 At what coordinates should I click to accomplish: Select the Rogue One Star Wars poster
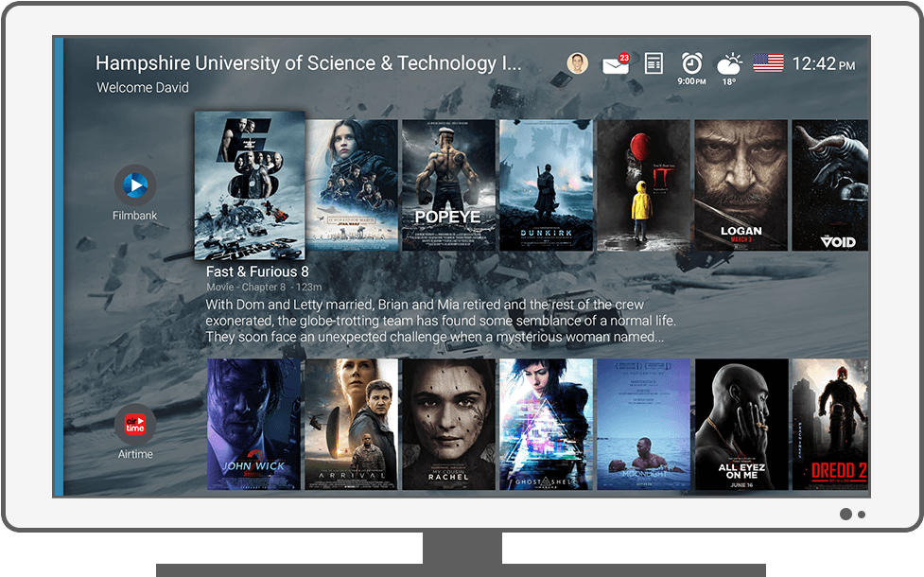[352, 185]
